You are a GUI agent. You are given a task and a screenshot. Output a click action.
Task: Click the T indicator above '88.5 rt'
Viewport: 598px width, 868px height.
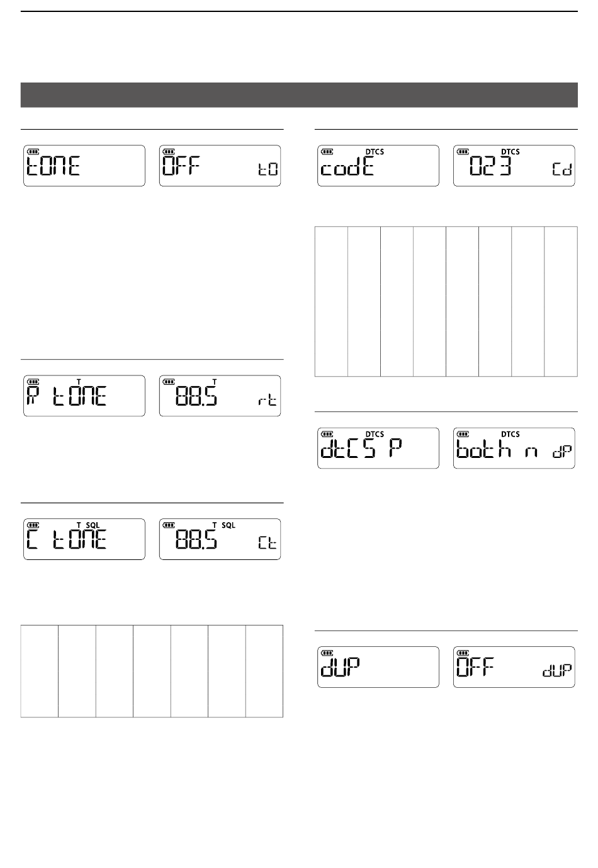click(215, 382)
